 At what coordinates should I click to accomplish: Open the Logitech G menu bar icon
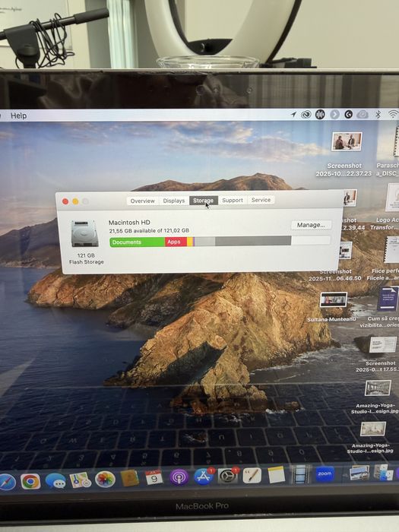point(348,115)
